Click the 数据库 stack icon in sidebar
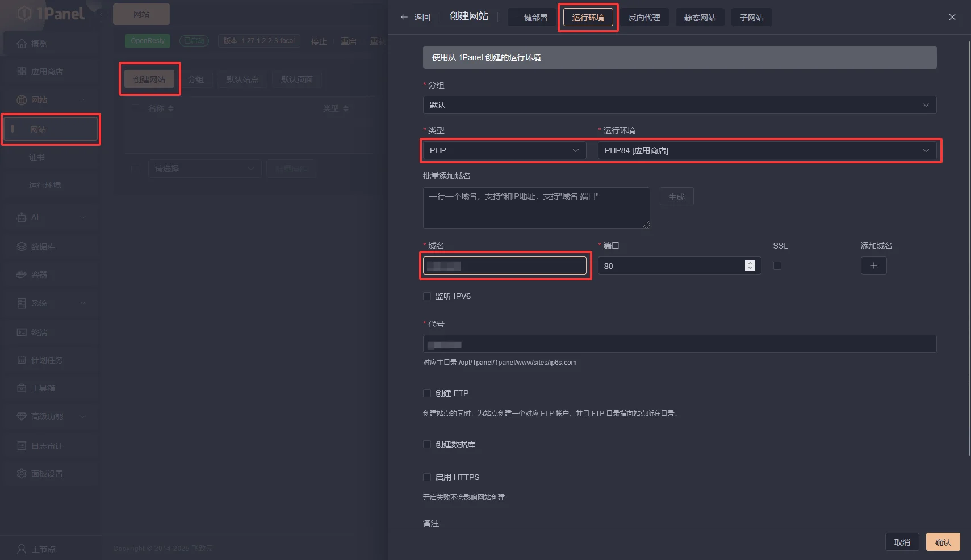 pos(22,247)
